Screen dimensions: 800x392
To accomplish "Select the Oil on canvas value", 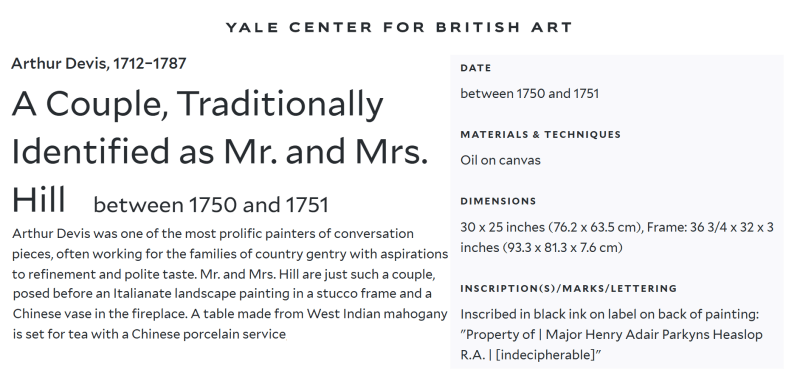I will [x=500, y=160].
